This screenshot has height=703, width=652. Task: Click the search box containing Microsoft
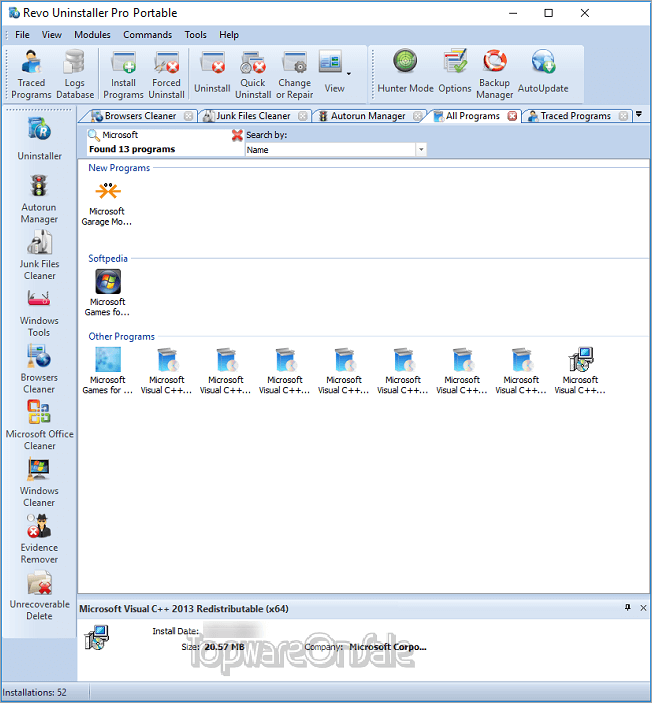[165, 135]
